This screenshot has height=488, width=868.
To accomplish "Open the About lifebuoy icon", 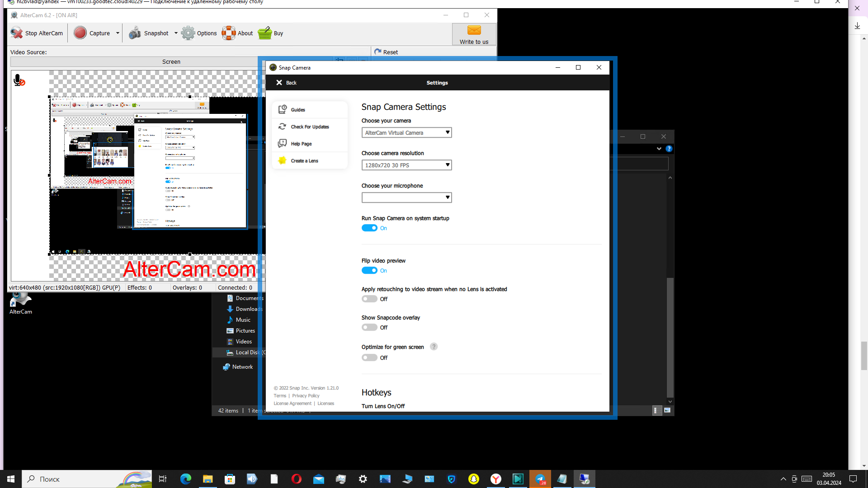I will tap(229, 33).
